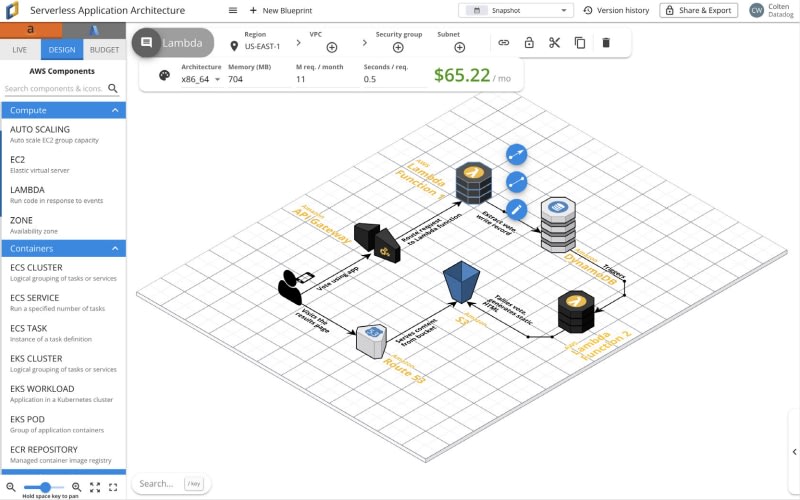Select the EKS WORKLOAD component

point(63,393)
